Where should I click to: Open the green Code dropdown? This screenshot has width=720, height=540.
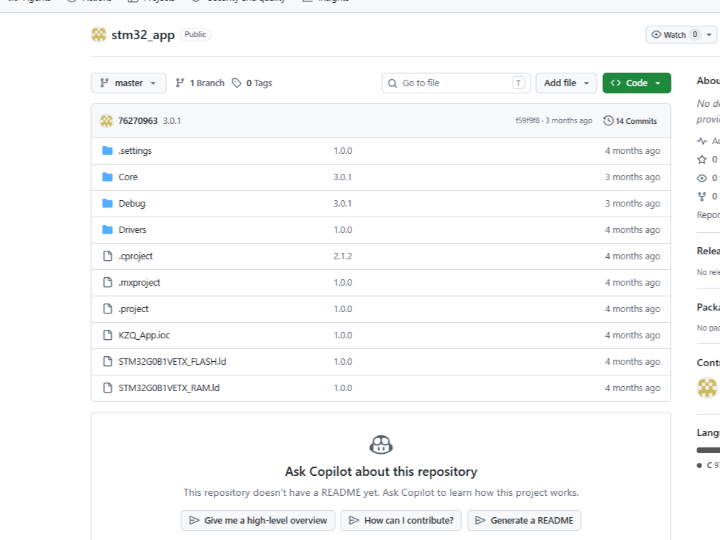coord(636,83)
